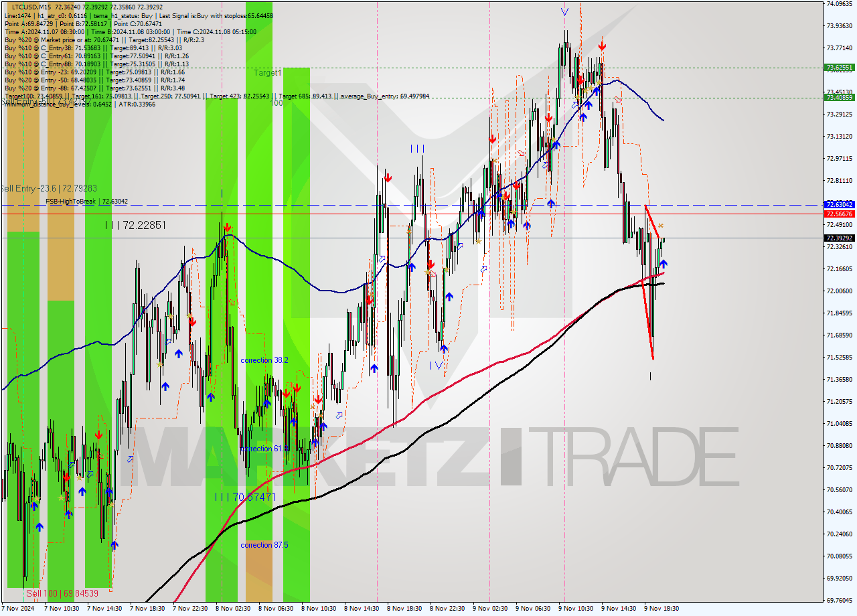Screen dimensions: 857x616
Task: Click the 73.29255 price axis value
Action: (x=840, y=114)
